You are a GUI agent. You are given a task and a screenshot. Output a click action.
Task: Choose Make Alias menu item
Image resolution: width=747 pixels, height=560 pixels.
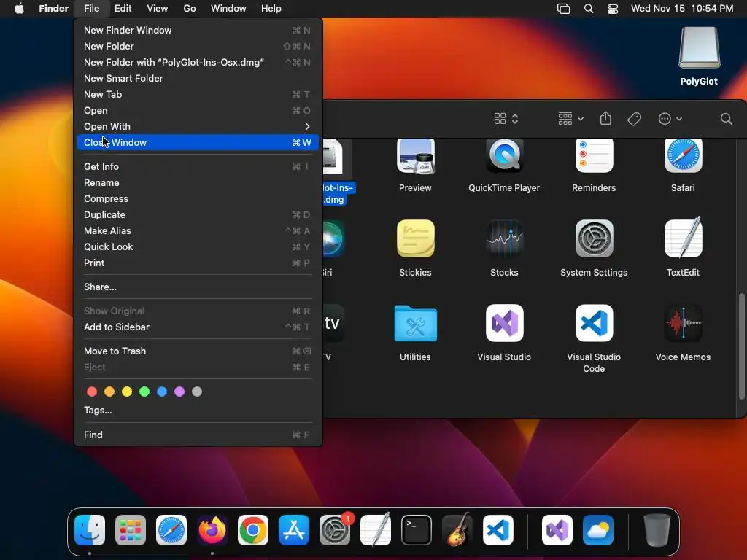198,231
